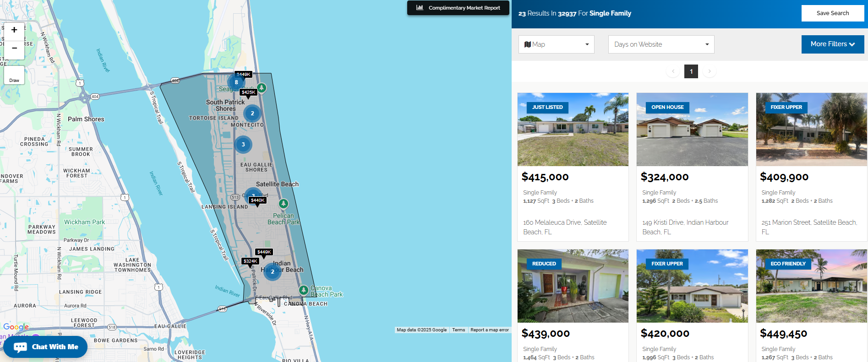Screen dimensions: 868x362
Task: Open Complimentary Market Report
Action: 458,8
